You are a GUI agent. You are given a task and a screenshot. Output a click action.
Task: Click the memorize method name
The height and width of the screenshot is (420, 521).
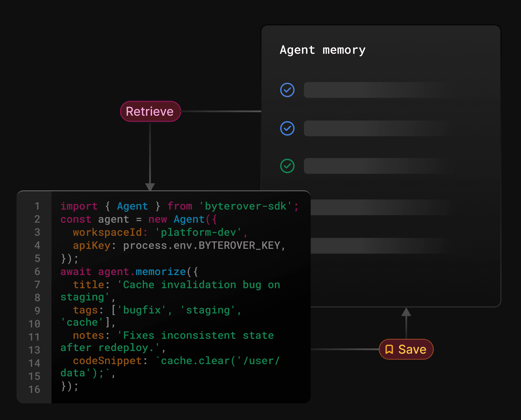[x=161, y=272]
